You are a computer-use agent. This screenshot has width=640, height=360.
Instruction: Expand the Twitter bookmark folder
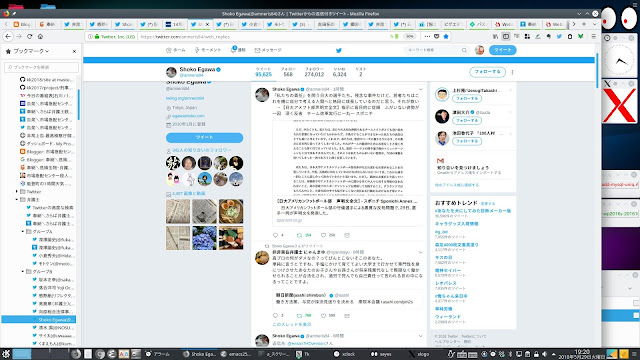(17, 191)
